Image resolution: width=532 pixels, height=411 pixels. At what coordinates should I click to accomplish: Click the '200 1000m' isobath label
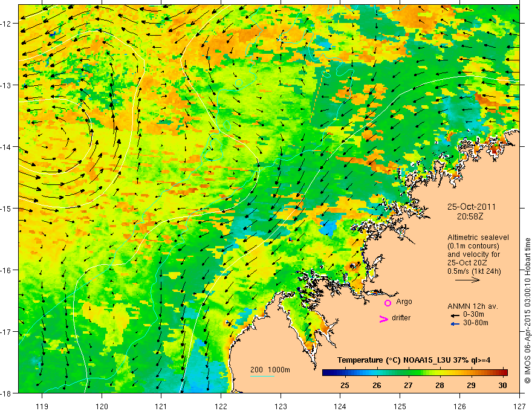pyautogui.click(x=270, y=370)
